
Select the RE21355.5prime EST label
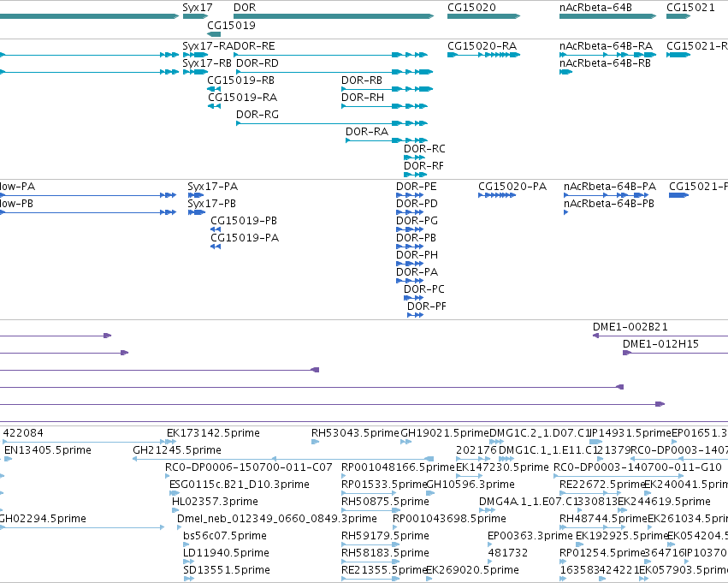[383, 570]
